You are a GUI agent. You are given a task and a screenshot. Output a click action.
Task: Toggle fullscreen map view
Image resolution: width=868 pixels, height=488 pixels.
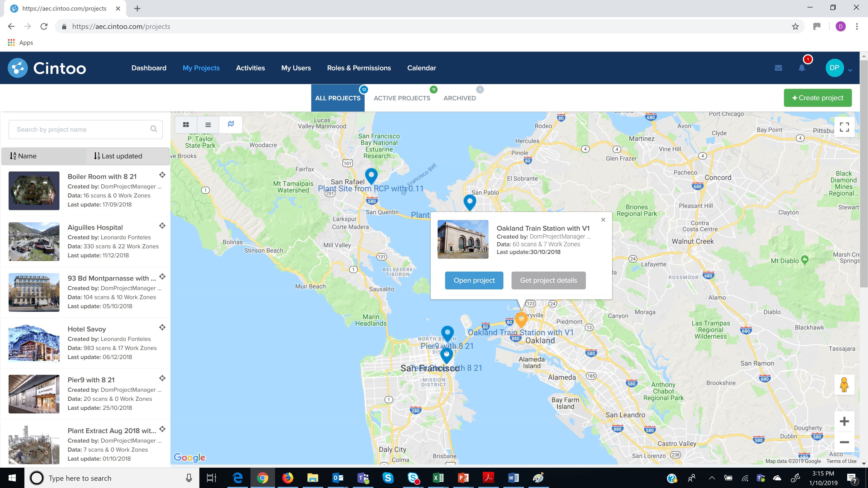coord(844,127)
